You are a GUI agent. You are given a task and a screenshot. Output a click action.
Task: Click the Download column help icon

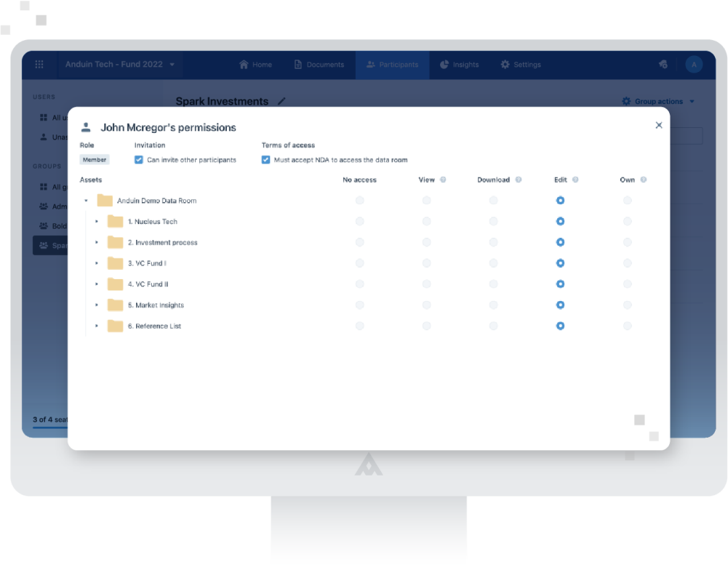click(519, 180)
